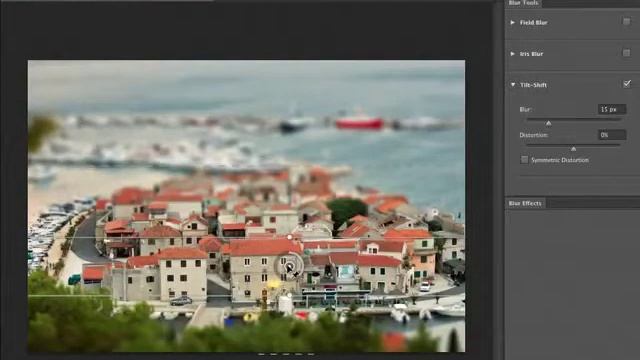Open the Blur Tools tab
The image size is (640, 360).
tap(524, 3)
